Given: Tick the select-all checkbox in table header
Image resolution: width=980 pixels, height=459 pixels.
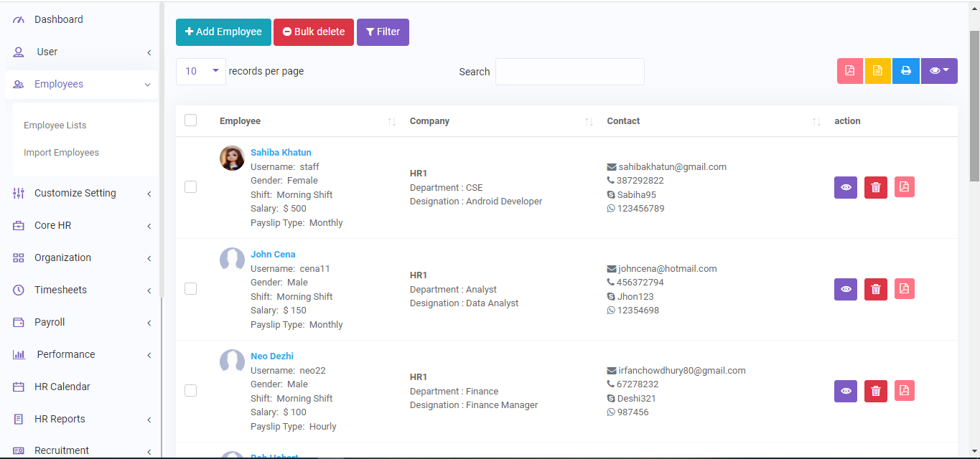Looking at the screenshot, I should click(x=190, y=120).
